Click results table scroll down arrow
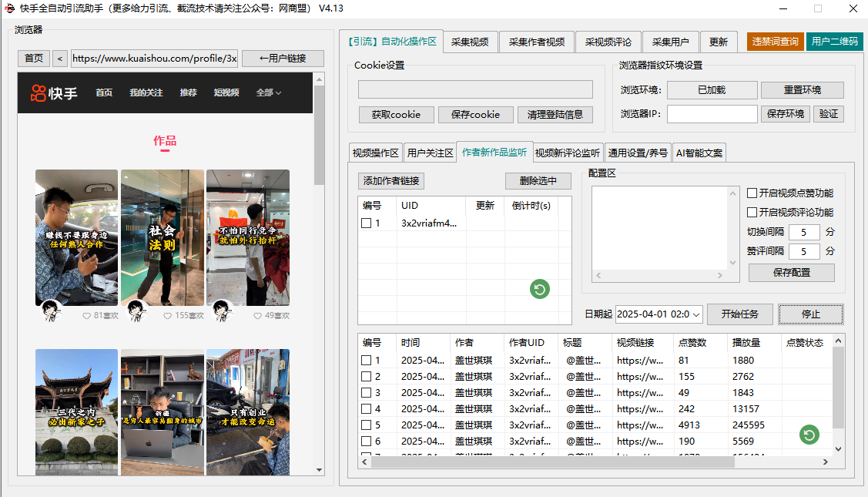The image size is (868, 497). click(838, 448)
